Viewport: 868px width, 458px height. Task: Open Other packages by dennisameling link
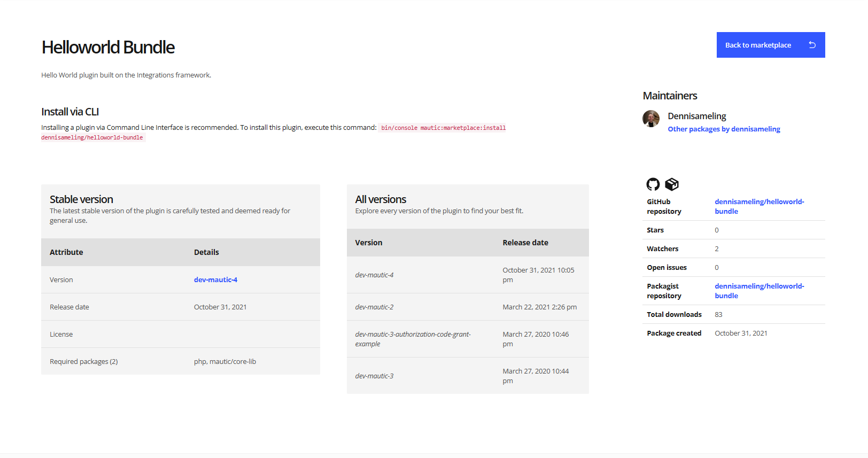(x=724, y=129)
